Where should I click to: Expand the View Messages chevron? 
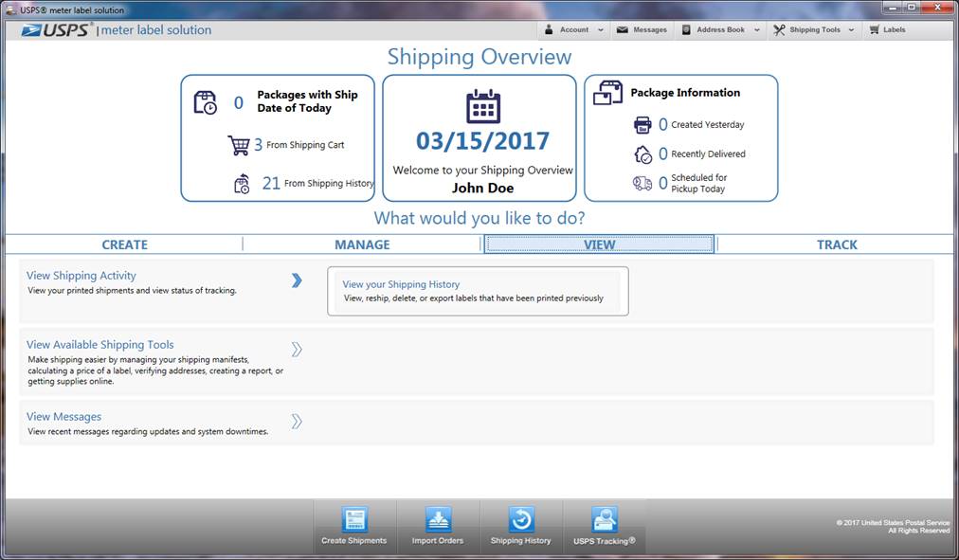pyautogui.click(x=297, y=422)
